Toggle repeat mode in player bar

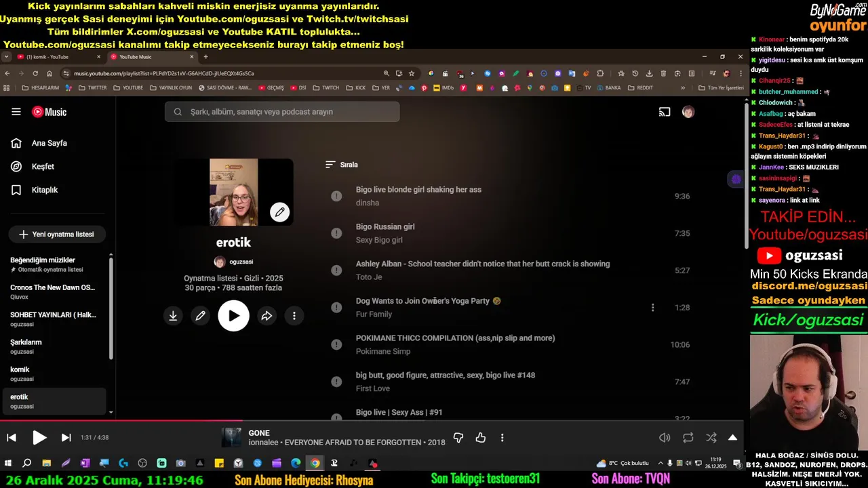coord(688,438)
